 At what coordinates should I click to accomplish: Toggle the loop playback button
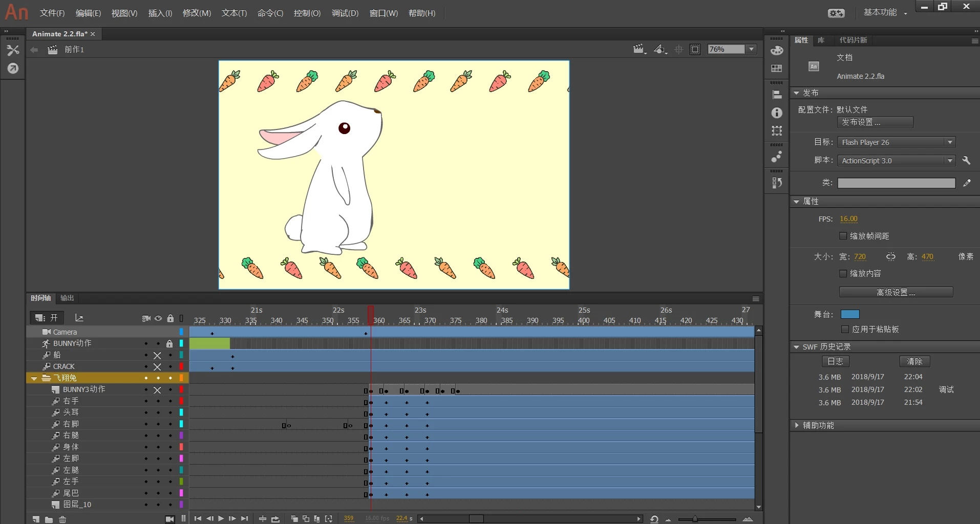click(x=275, y=519)
